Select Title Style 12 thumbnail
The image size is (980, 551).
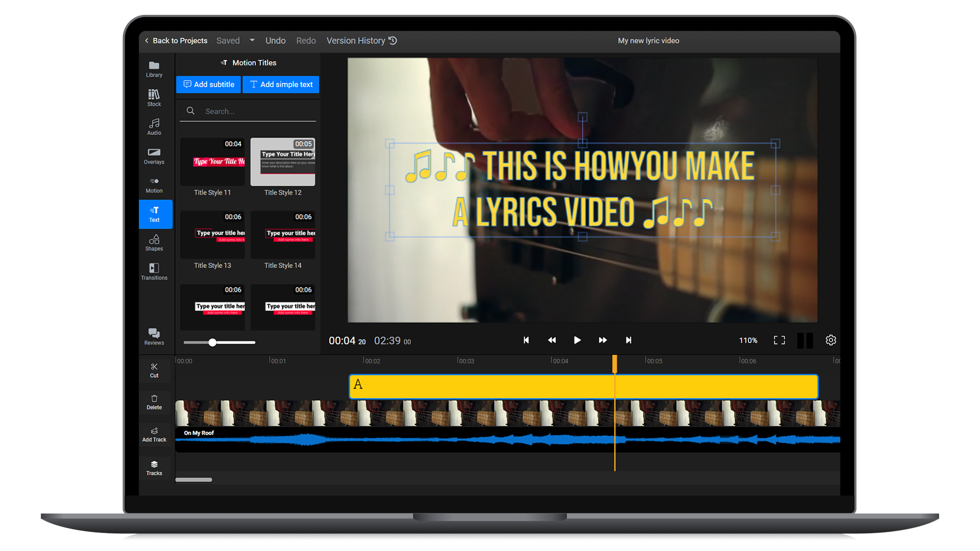pyautogui.click(x=283, y=161)
